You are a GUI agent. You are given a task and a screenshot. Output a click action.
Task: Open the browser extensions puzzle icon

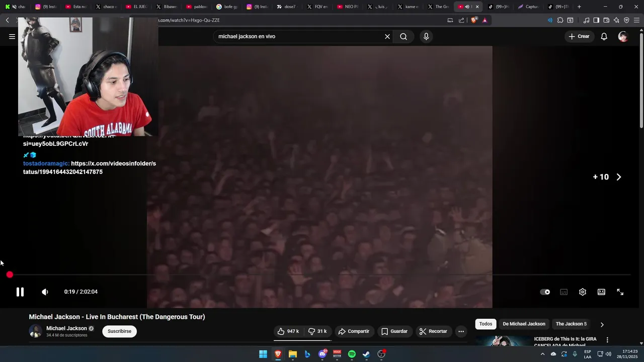point(560,20)
